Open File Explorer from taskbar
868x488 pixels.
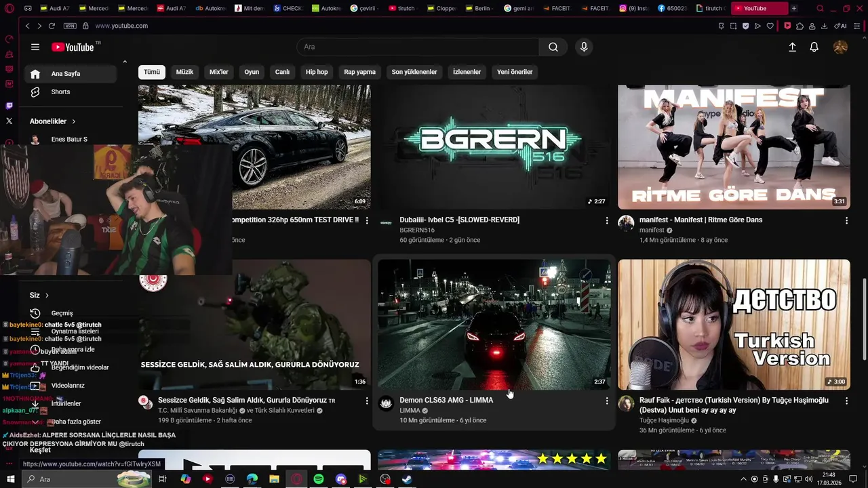coord(274,479)
